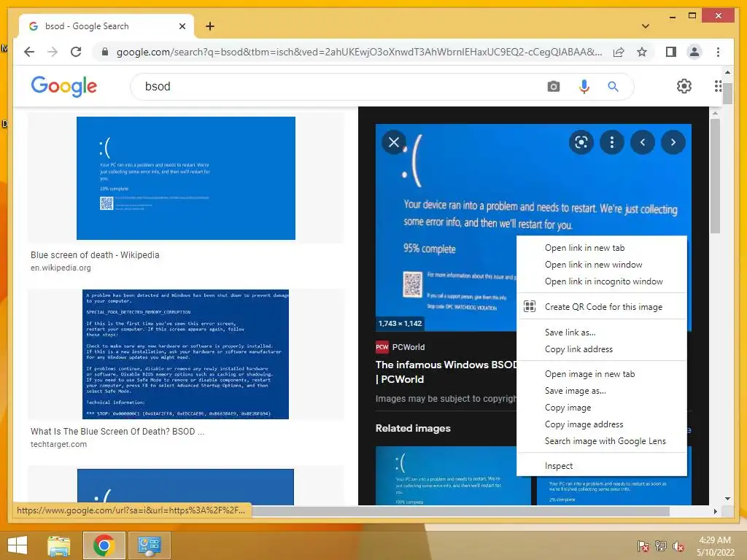This screenshot has width=747, height=560.
Task: Choose Save image as...
Action: coord(601,391)
